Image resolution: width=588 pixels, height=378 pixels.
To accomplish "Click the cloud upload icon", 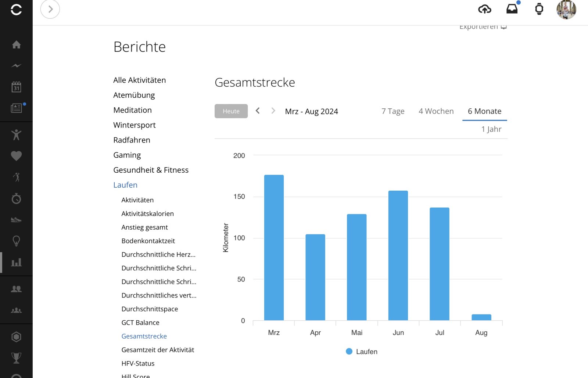I will [484, 9].
